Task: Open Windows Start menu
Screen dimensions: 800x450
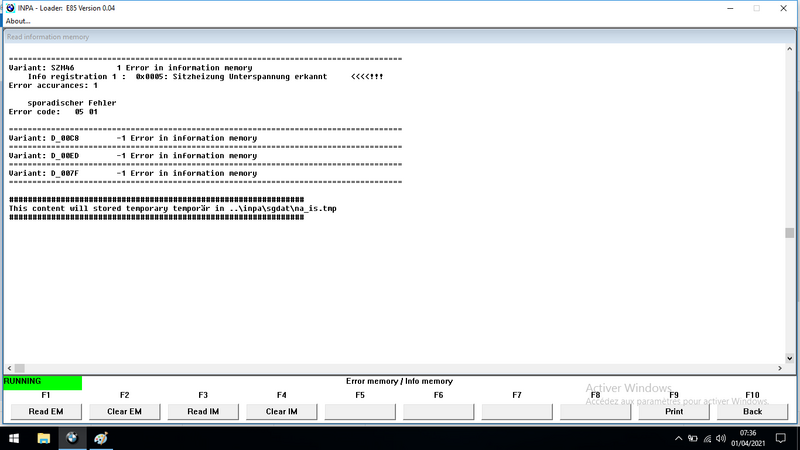Action: 14,438
